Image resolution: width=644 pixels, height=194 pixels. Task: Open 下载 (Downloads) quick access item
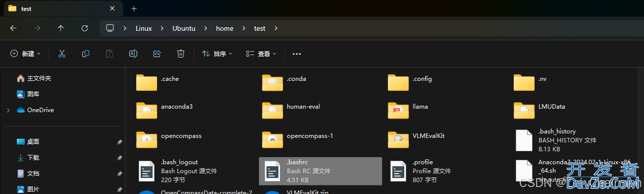click(28, 157)
